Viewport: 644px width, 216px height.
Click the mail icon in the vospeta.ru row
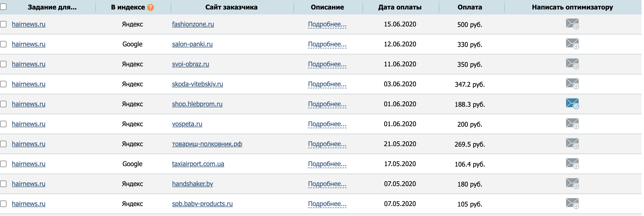[572, 123]
